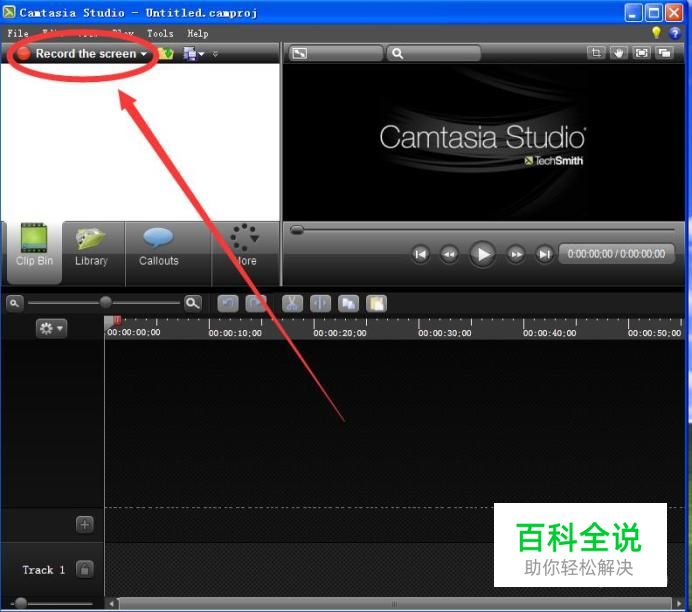Open the More tab
The width and height of the screenshot is (692, 612).
pyautogui.click(x=245, y=252)
